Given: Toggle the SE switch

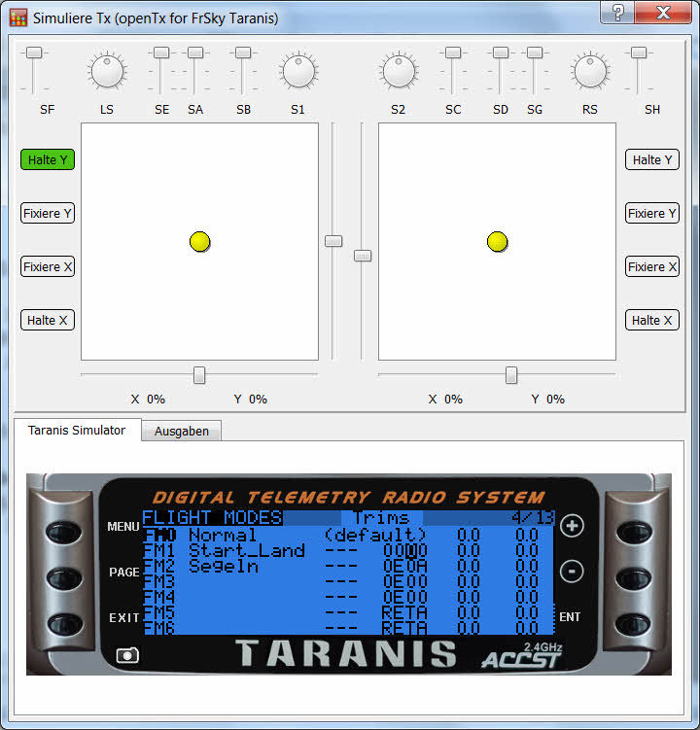Looking at the screenshot, I should (x=161, y=52).
